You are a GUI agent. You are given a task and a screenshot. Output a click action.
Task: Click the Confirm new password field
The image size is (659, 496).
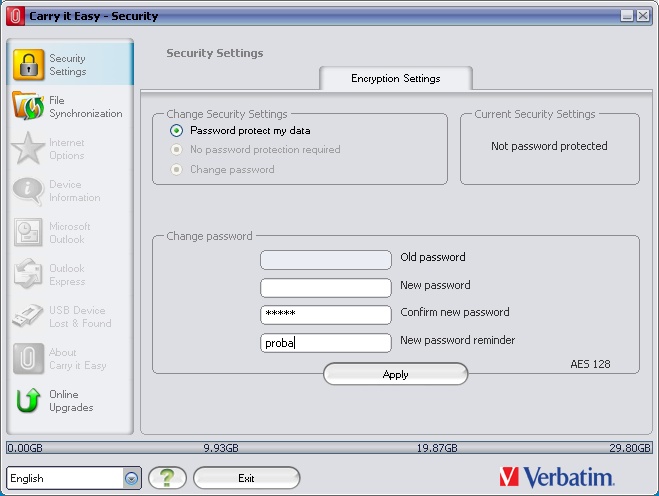coord(326,315)
